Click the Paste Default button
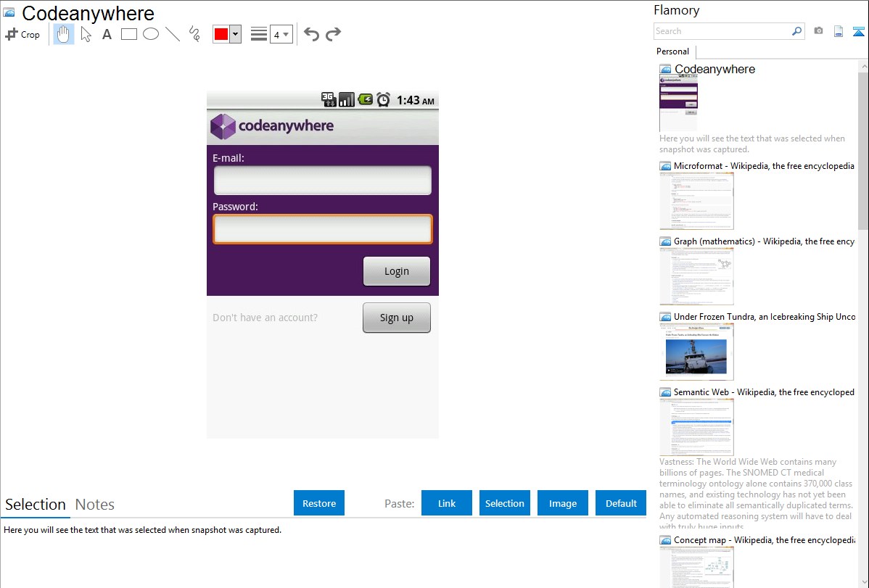The height and width of the screenshot is (588, 869). [621, 503]
